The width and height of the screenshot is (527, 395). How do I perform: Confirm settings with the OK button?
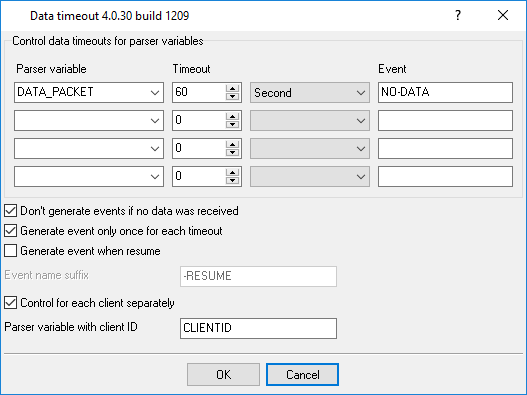point(224,374)
